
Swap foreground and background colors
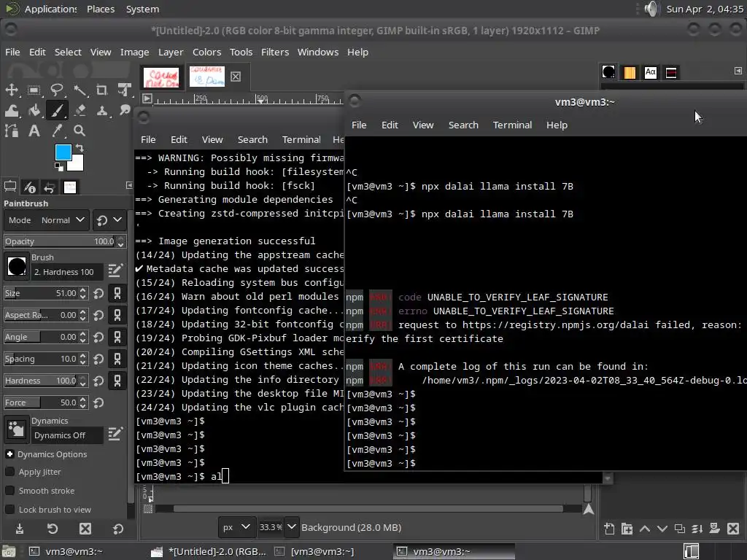point(80,148)
